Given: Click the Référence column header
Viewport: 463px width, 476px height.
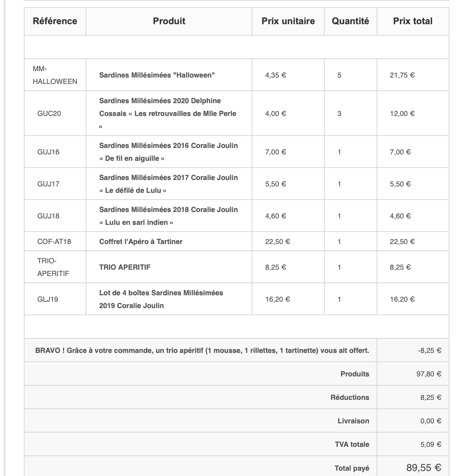Looking at the screenshot, I should point(55,21).
